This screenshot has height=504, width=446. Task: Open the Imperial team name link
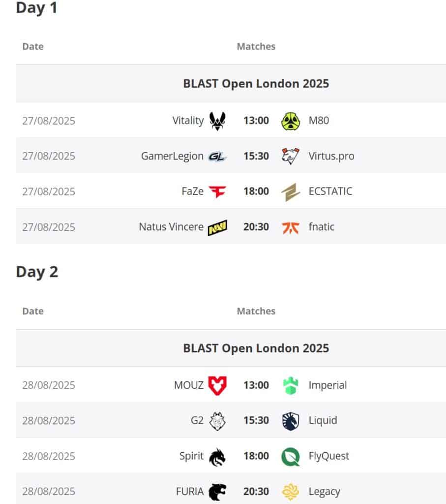coord(327,385)
